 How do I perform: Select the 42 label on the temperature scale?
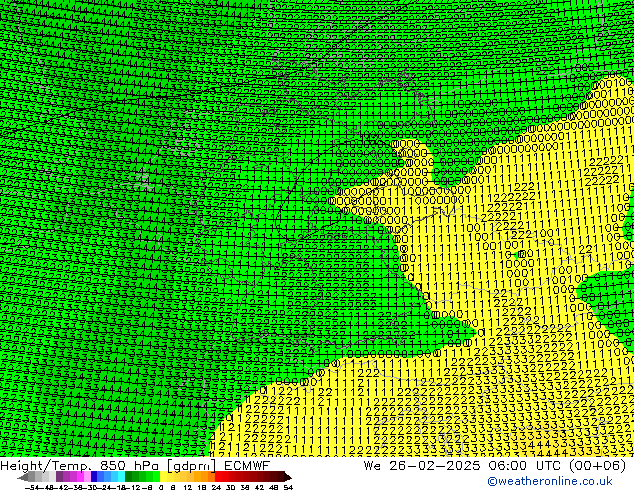click(259, 488)
